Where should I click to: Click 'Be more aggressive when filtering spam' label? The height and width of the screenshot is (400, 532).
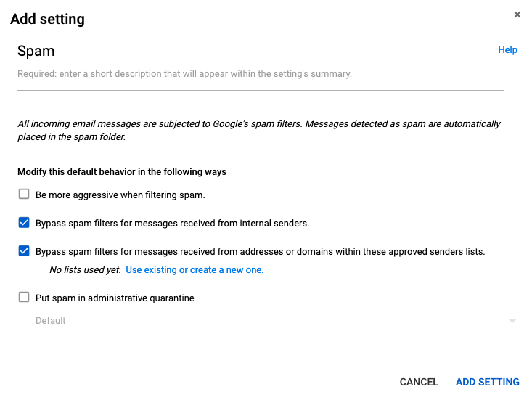pos(120,195)
